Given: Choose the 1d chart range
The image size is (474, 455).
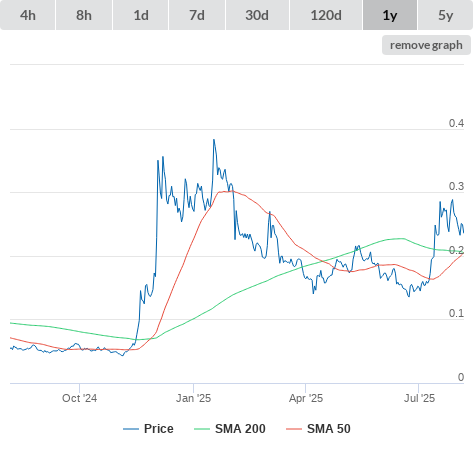Looking at the screenshot, I should [x=141, y=15].
